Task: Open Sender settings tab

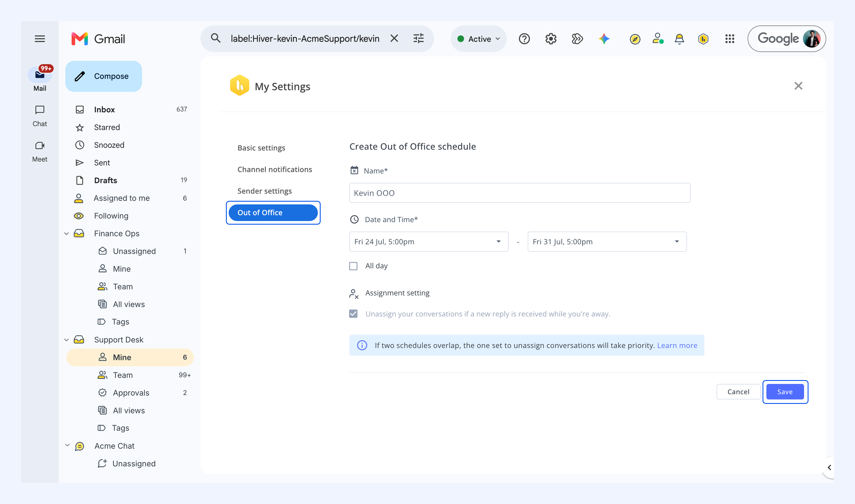Action: coord(264,191)
